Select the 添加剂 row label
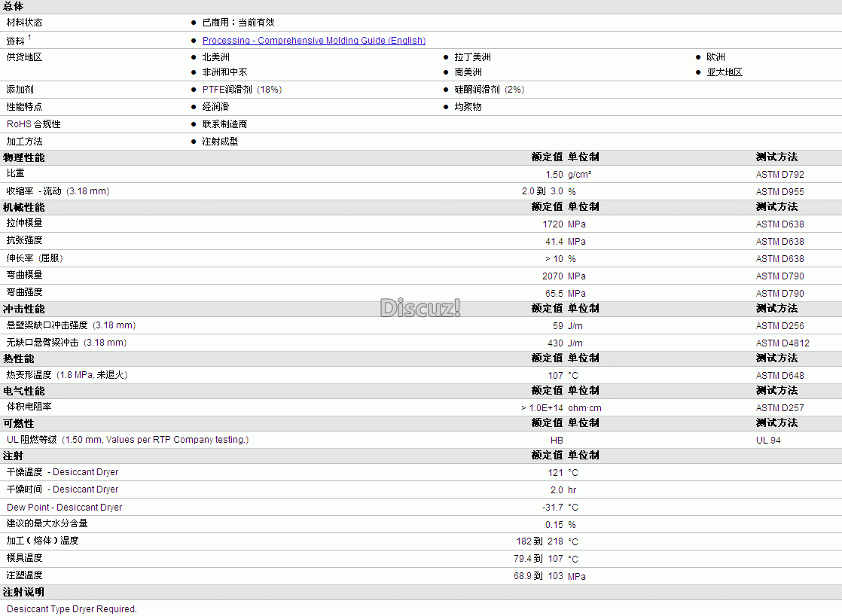 [20, 90]
